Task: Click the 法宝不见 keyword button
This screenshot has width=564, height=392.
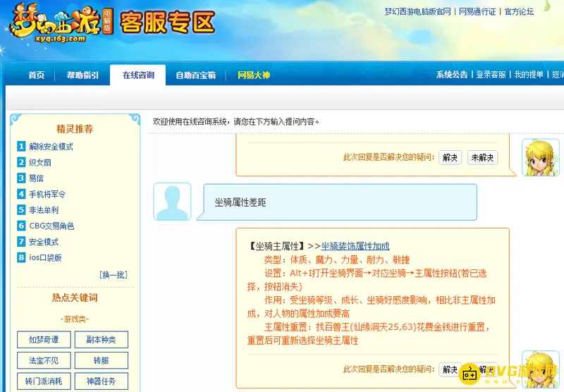Action: (x=44, y=360)
